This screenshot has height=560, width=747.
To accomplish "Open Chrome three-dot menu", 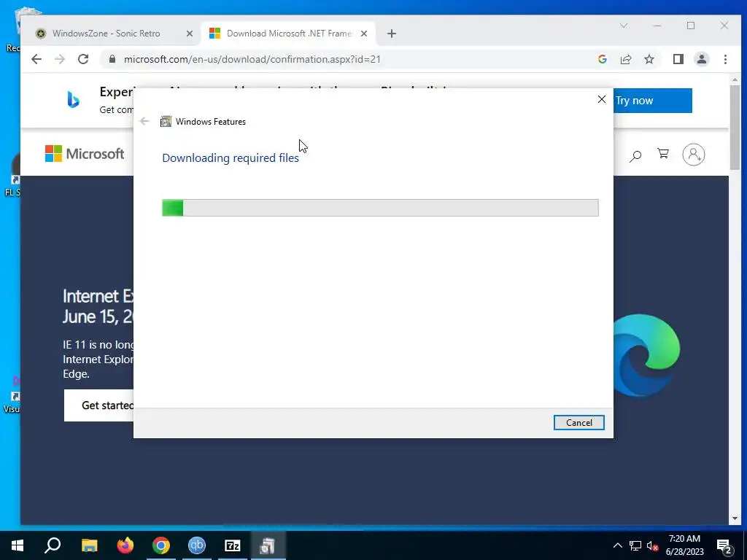I will click(x=725, y=59).
